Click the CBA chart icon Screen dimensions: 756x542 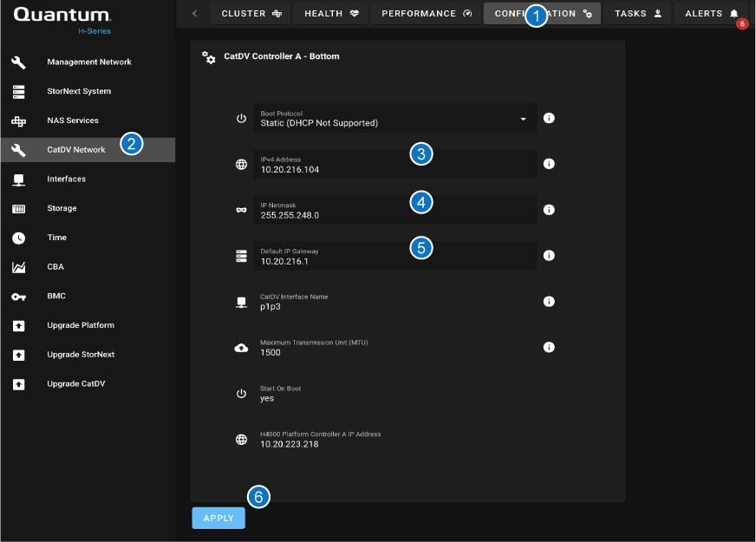(x=18, y=267)
